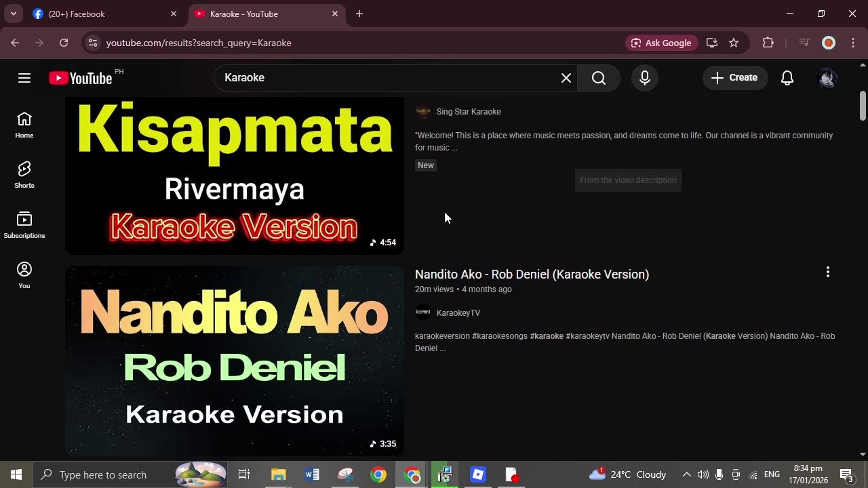Click the page vertical scrollbar thumb
Screen dimensions: 868x488
click(x=863, y=105)
